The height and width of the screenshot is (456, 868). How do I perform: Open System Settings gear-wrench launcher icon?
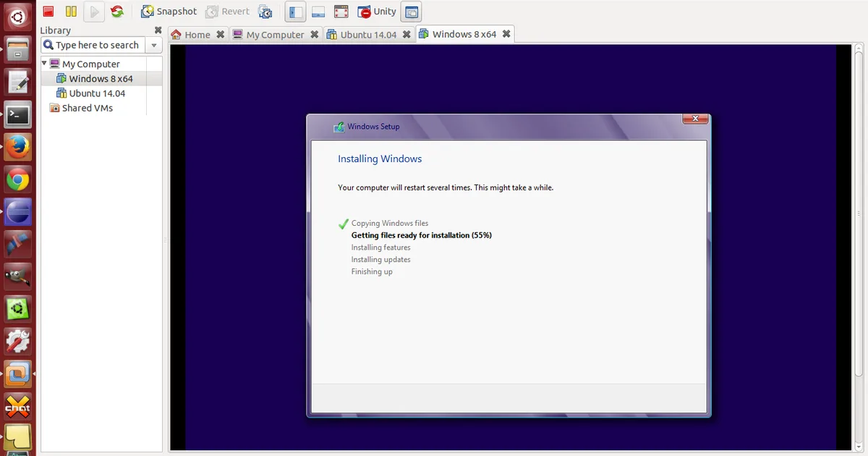coord(18,342)
